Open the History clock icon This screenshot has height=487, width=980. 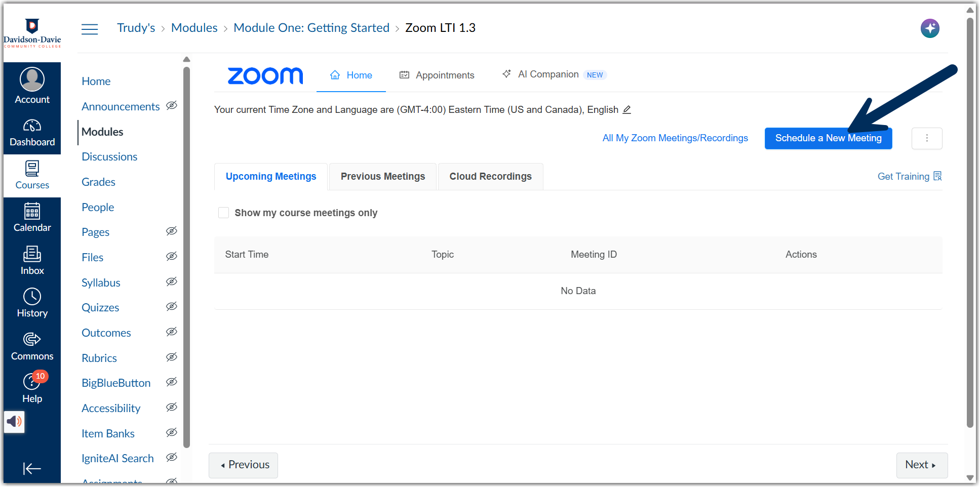pos(32,297)
